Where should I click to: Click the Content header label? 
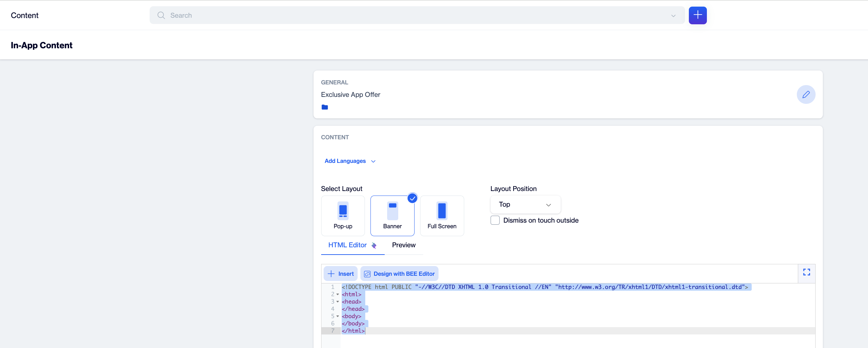click(x=25, y=15)
